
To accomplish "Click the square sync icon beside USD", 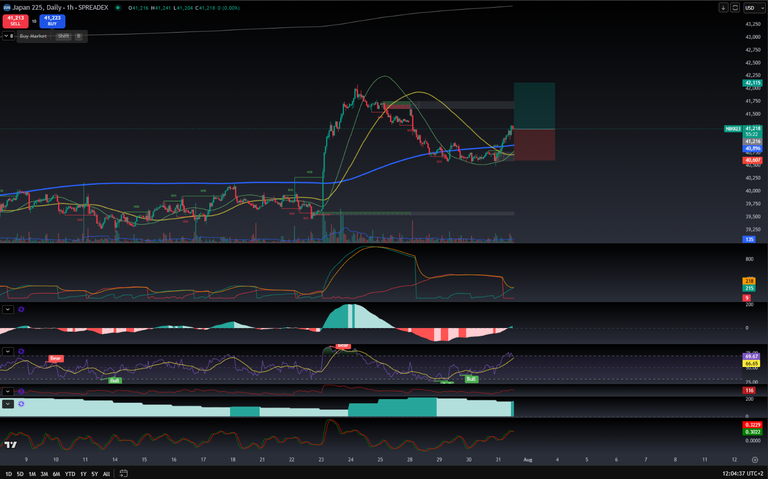I will click(734, 7).
